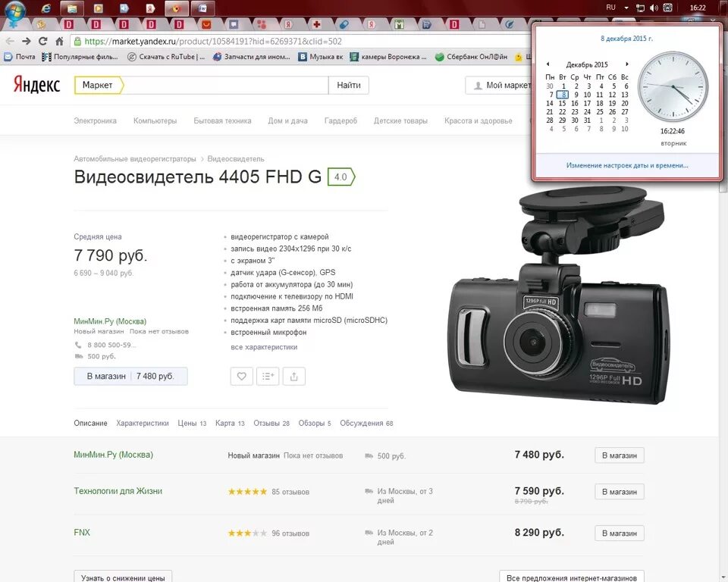Open Технологии для Жизни shop link
Image resolution: width=728 pixels, height=582 pixels.
118,491
